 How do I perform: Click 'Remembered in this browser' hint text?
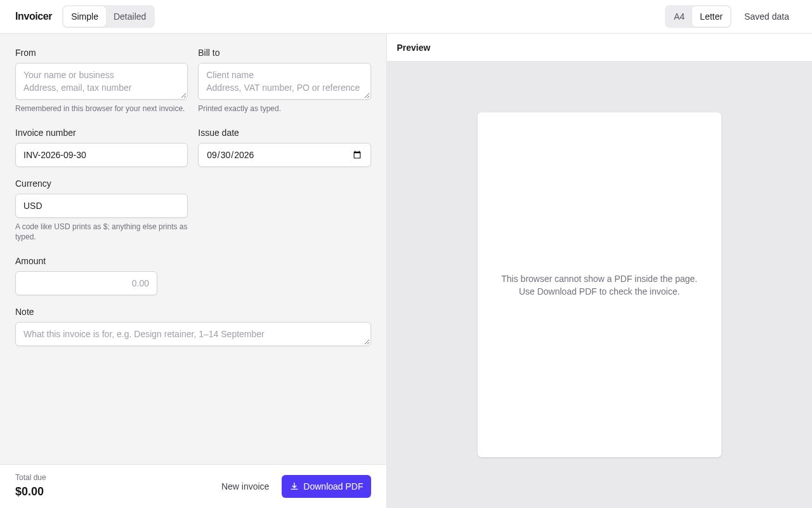pyautogui.click(x=100, y=109)
